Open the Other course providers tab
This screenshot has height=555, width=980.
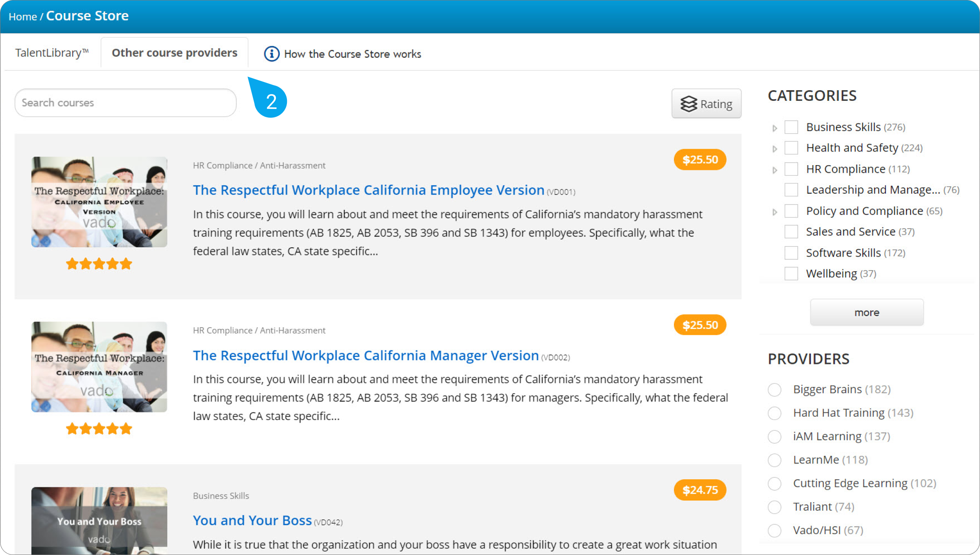[175, 53]
